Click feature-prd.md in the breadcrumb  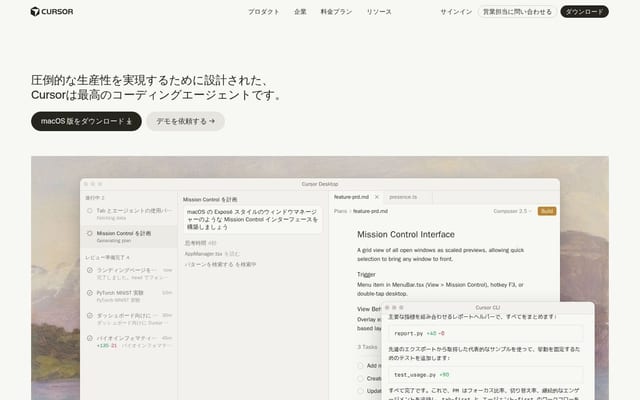(x=370, y=211)
